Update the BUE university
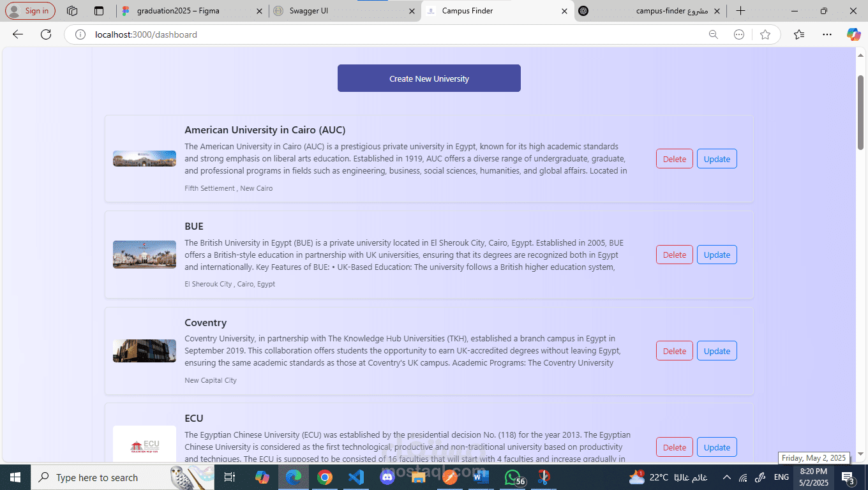 click(x=717, y=255)
